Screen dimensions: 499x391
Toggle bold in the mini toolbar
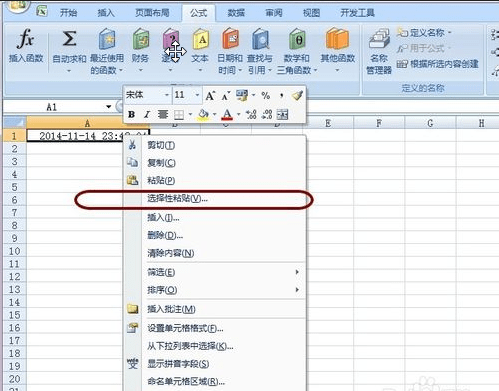131,115
